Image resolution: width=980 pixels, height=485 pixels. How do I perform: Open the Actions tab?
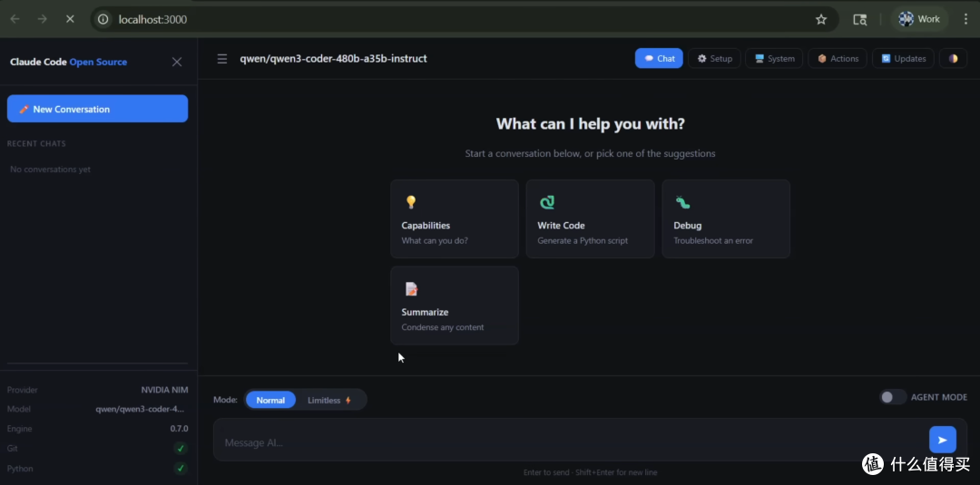point(838,59)
